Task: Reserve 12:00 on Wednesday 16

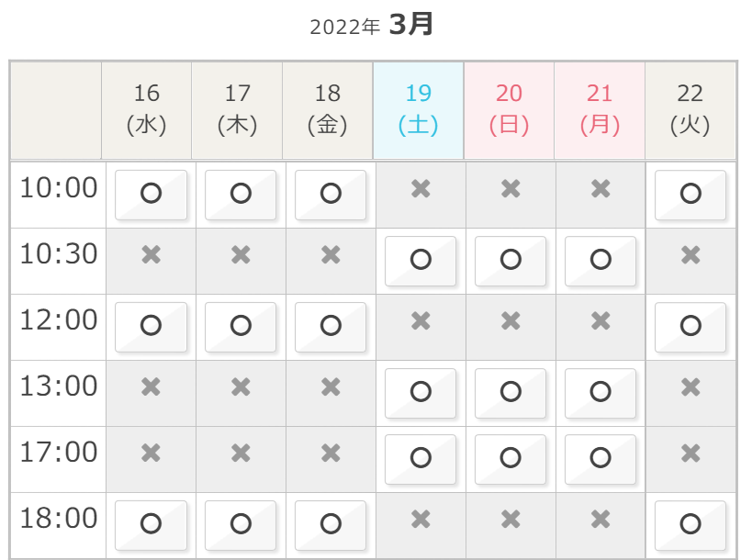Action: pyautogui.click(x=151, y=326)
